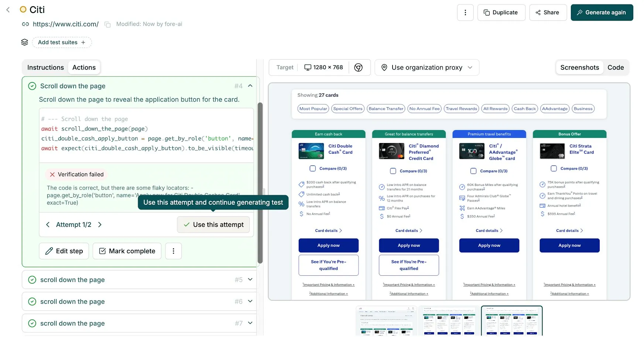This screenshot has height=337, width=644.
Task: Click the Share button
Action: (548, 13)
